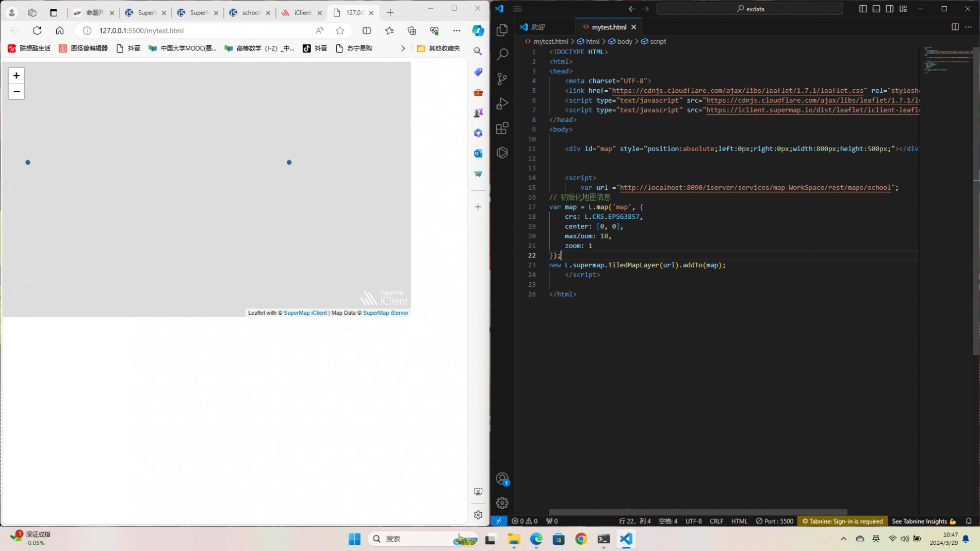
Task: Open Edge sidebar search
Action: coord(478,52)
